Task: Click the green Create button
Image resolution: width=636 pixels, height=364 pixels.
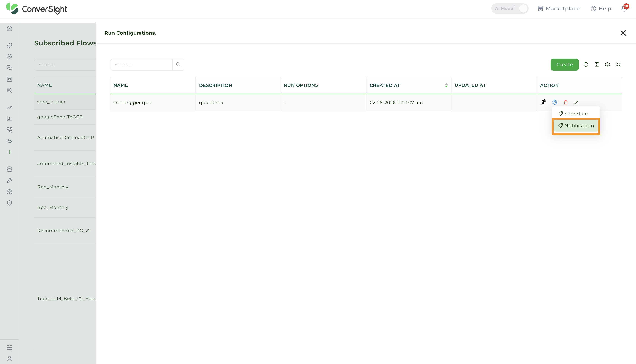Action: 565,64
